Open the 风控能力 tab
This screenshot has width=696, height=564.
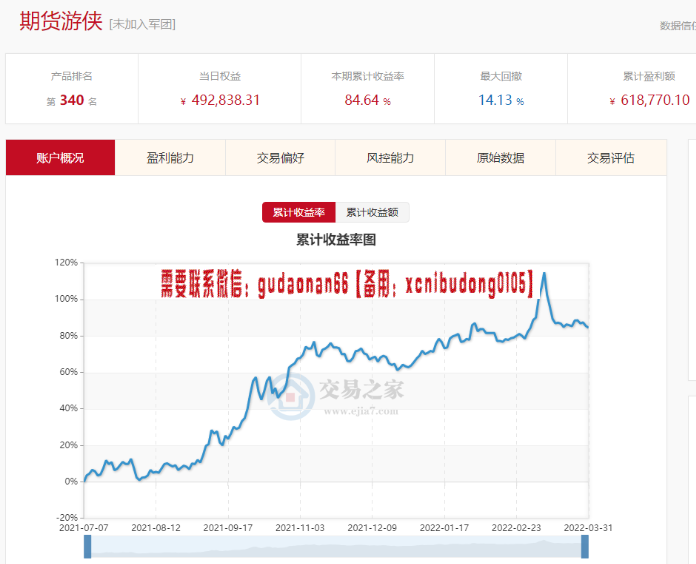[x=391, y=158]
